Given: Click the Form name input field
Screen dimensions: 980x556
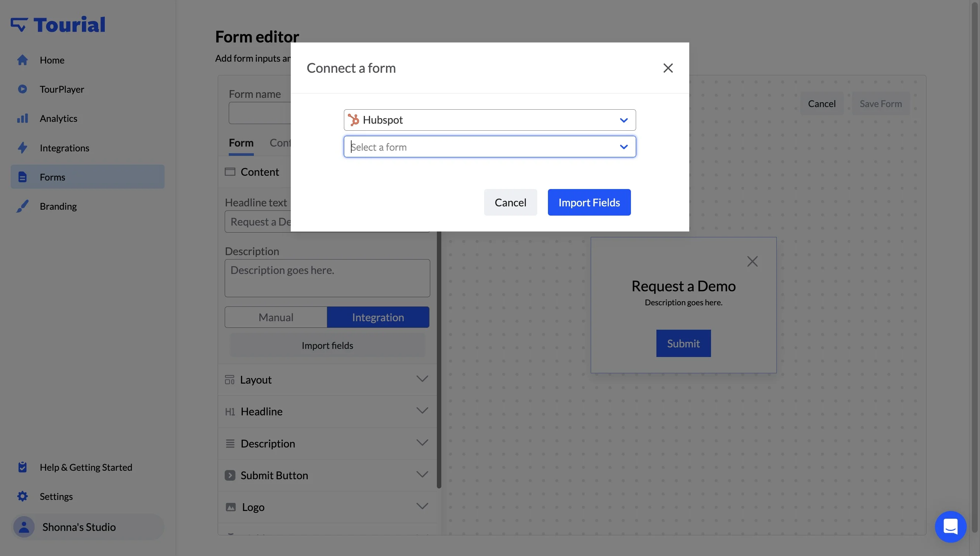Looking at the screenshot, I should (260, 113).
